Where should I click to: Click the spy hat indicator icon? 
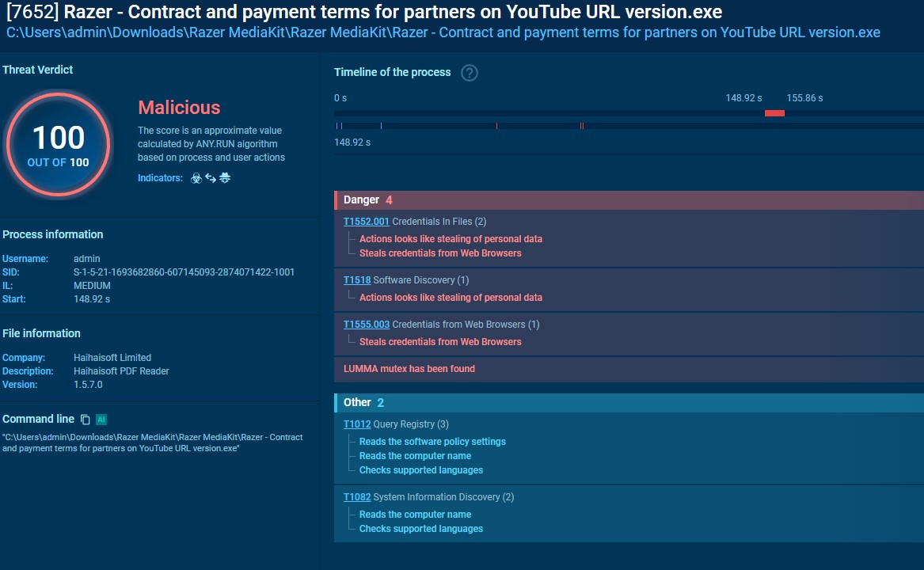pos(225,178)
